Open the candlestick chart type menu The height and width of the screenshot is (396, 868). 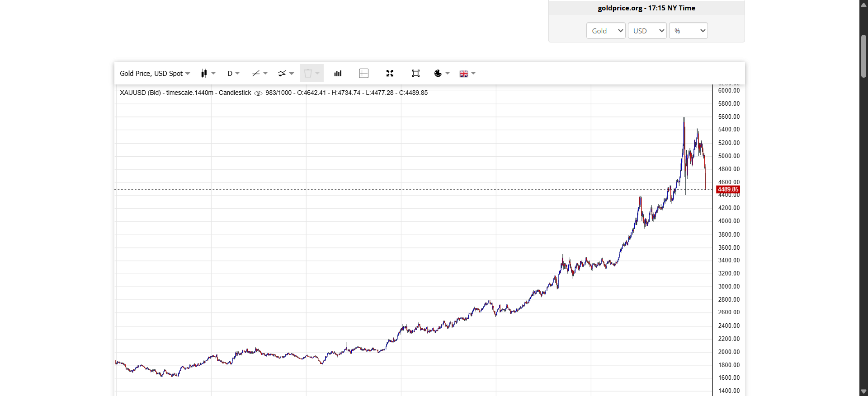point(208,73)
